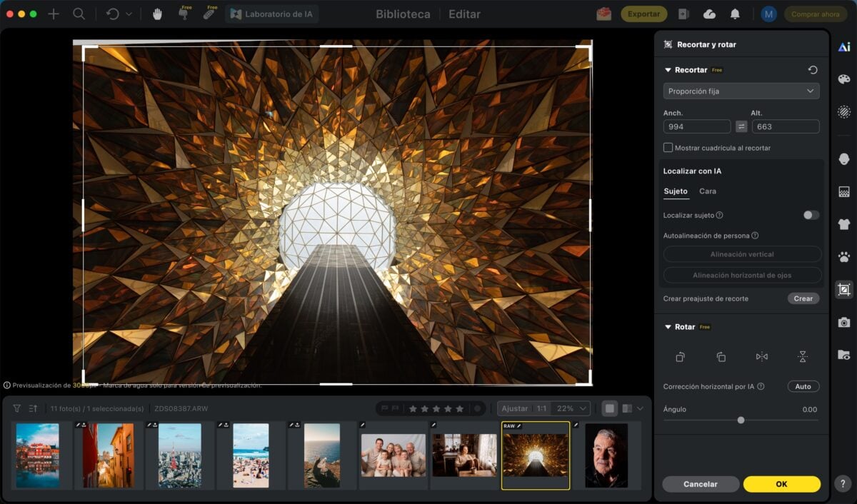The image size is (857, 504).
Task: Open the striped circle sidebar icon
Action: click(844, 111)
